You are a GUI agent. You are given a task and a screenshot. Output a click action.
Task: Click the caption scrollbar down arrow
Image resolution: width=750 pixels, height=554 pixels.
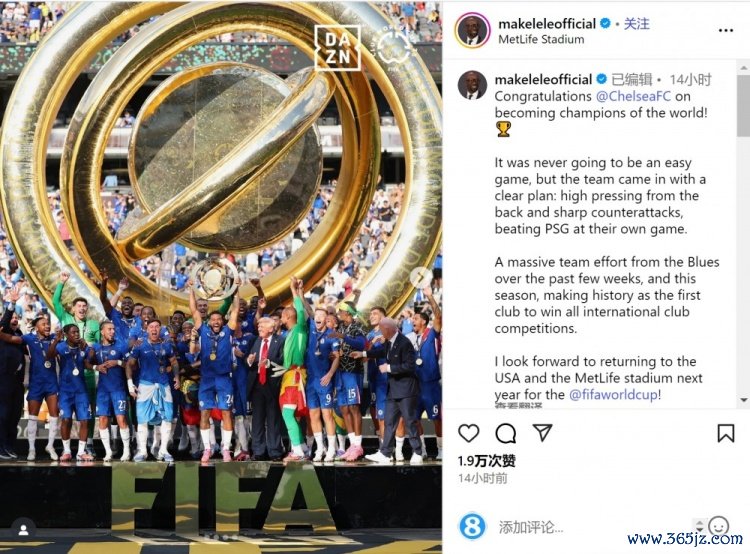tap(744, 400)
